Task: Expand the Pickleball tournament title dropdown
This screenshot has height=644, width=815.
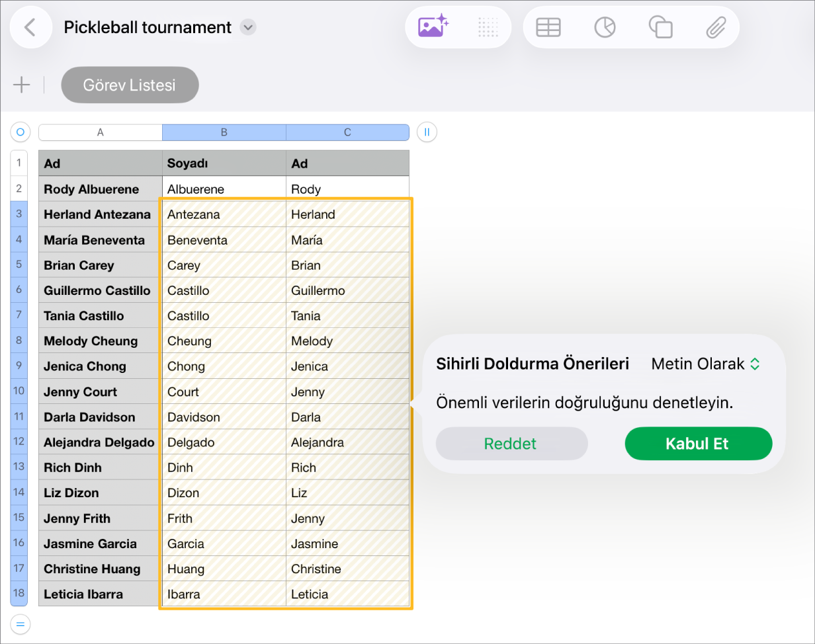Action: (x=248, y=28)
